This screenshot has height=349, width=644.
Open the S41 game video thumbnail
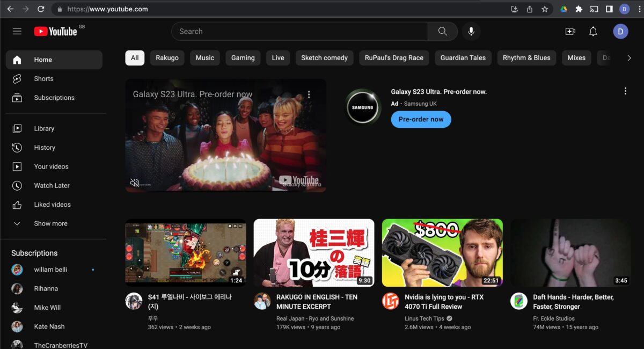186,252
